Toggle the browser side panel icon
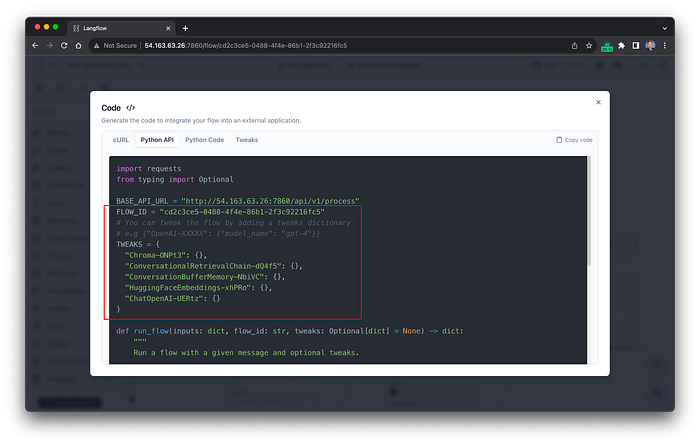This screenshot has height=445, width=700. tap(636, 46)
